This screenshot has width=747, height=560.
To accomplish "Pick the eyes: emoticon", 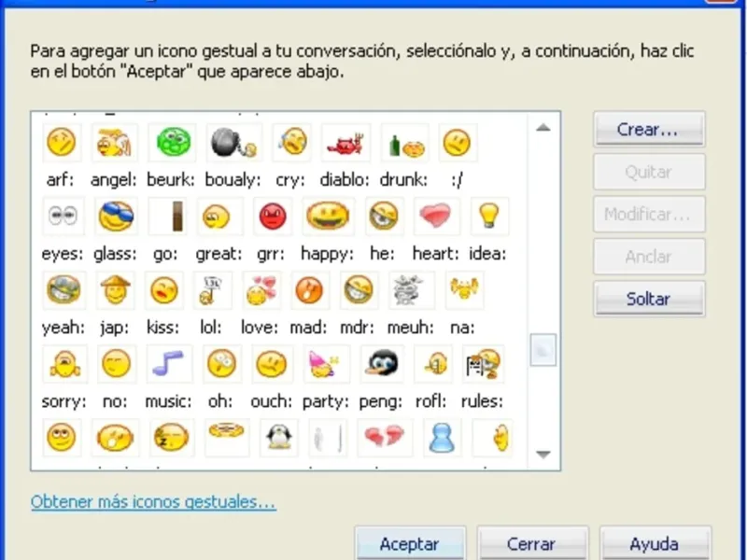I will point(63,217).
